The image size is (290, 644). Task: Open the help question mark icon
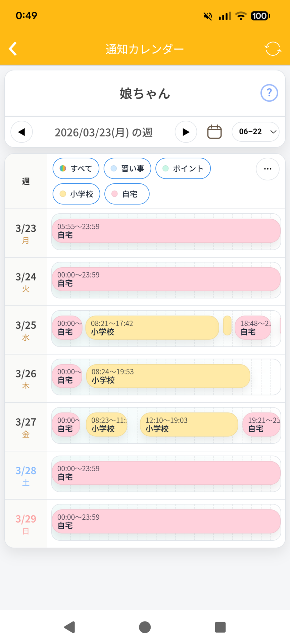click(x=269, y=93)
